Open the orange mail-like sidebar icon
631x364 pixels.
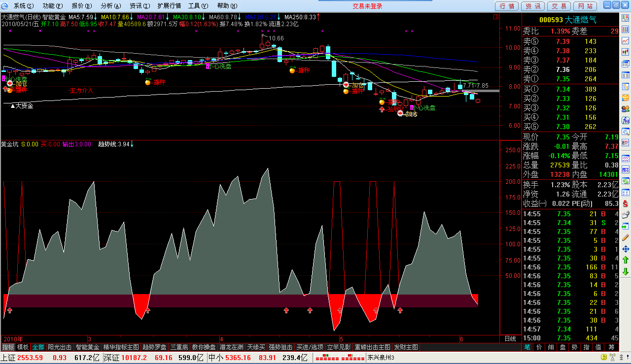click(625, 98)
